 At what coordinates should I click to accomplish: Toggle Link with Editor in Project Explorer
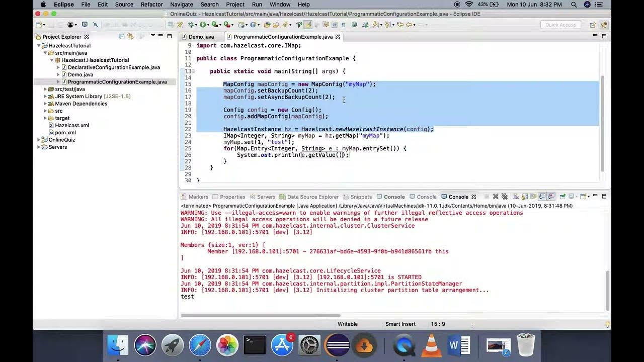click(131, 36)
